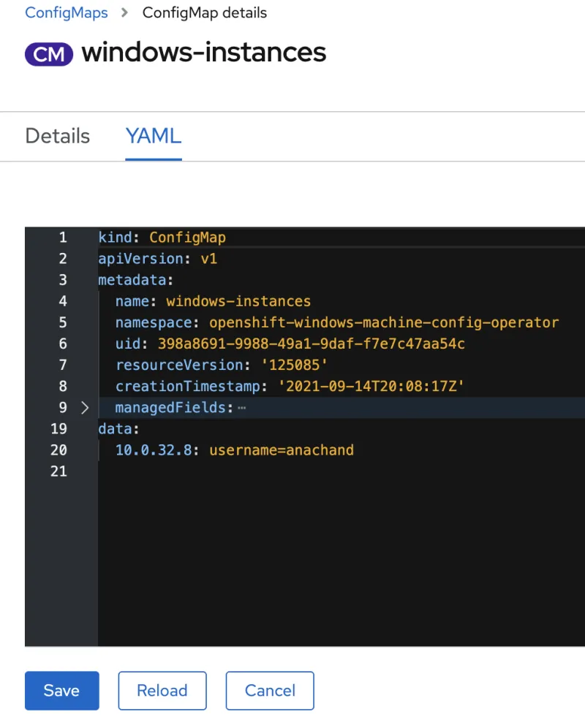Click the CM resource badge icon
Viewport: 585px width, 728px height.
[x=49, y=54]
